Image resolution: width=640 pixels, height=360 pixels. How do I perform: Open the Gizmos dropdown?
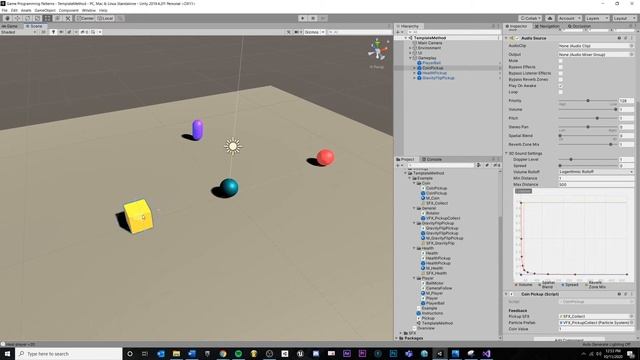pyautogui.click(x=314, y=32)
